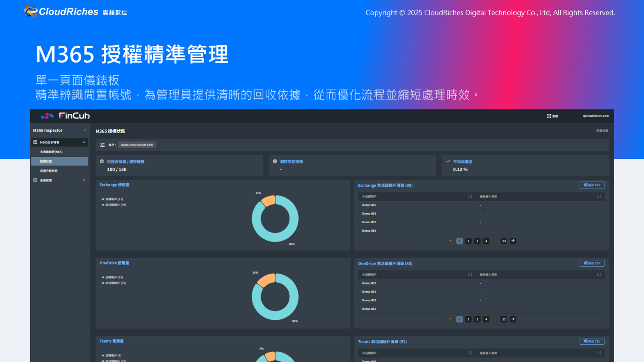Select page 1 in the Exchange pagination

[x=459, y=241]
